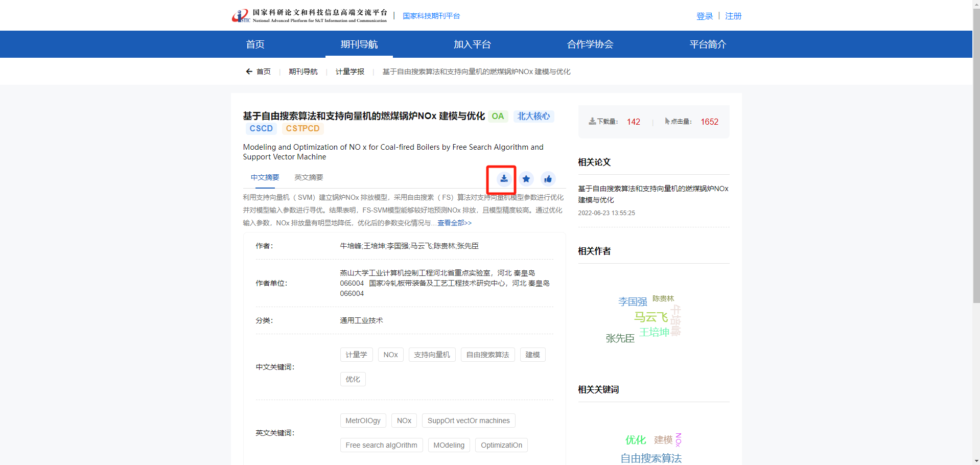Click the CSTPCD badge

(302, 128)
